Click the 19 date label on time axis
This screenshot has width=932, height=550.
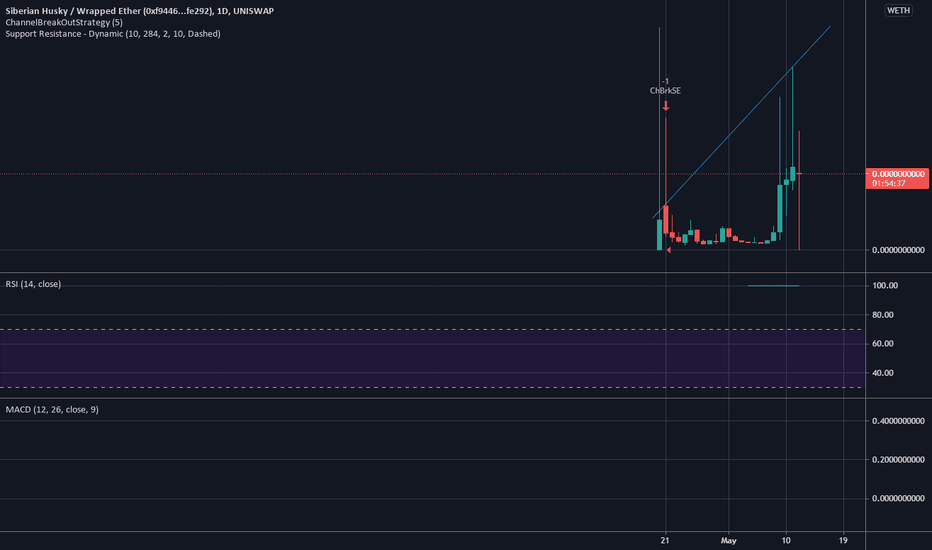(x=843, y=540)
